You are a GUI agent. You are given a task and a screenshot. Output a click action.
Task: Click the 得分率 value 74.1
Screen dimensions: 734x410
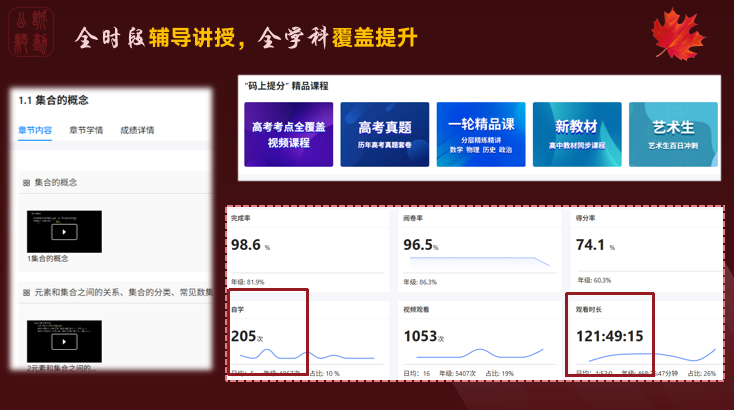590,245
